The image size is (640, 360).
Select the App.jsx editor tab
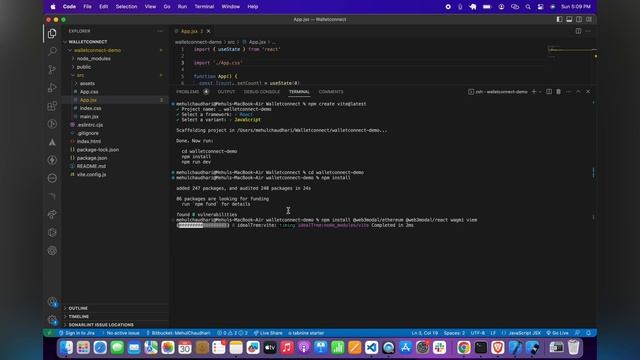tap(189, 31)
